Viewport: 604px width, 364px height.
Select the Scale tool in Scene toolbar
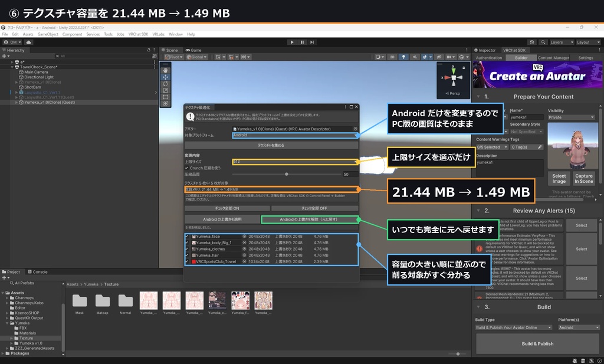coord(165,90)
